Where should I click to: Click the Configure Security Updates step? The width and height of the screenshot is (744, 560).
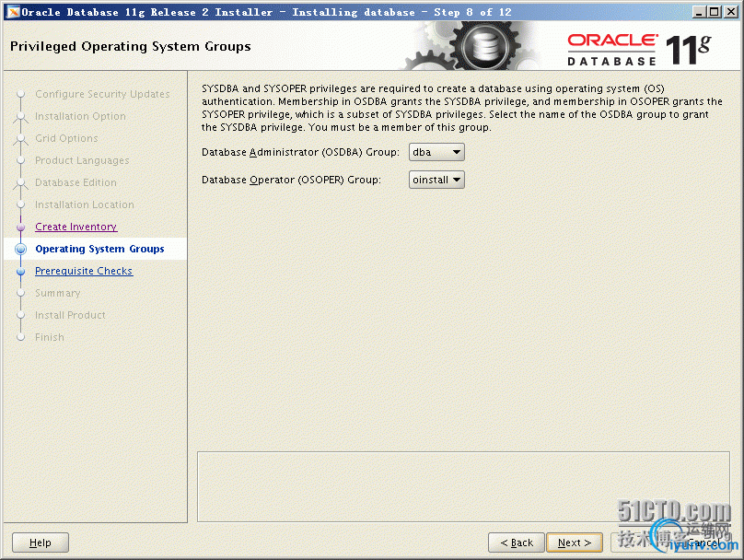102,94
